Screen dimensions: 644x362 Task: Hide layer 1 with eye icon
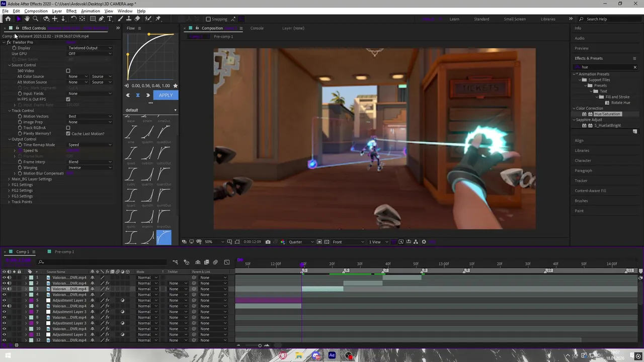(x=4, y=278)
